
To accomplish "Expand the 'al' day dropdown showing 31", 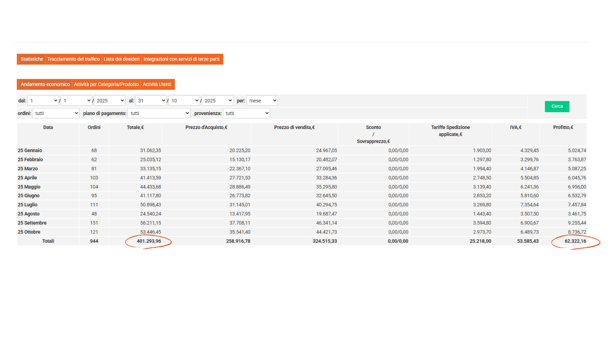I will coord(151,101).
